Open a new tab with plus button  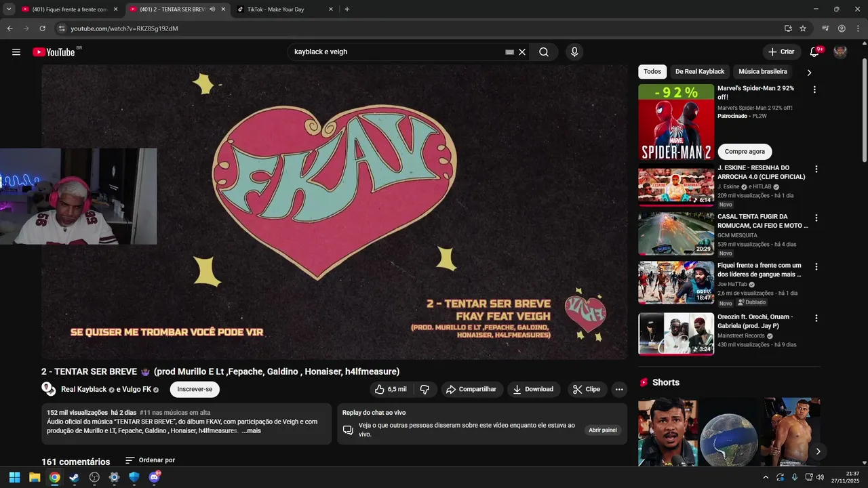pos(347,9)
